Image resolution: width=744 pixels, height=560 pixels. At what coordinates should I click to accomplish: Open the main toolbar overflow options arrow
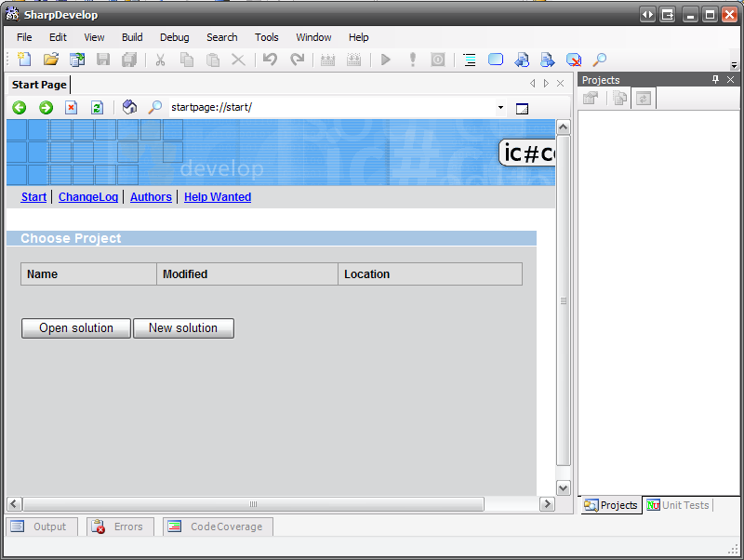[734, 65]
